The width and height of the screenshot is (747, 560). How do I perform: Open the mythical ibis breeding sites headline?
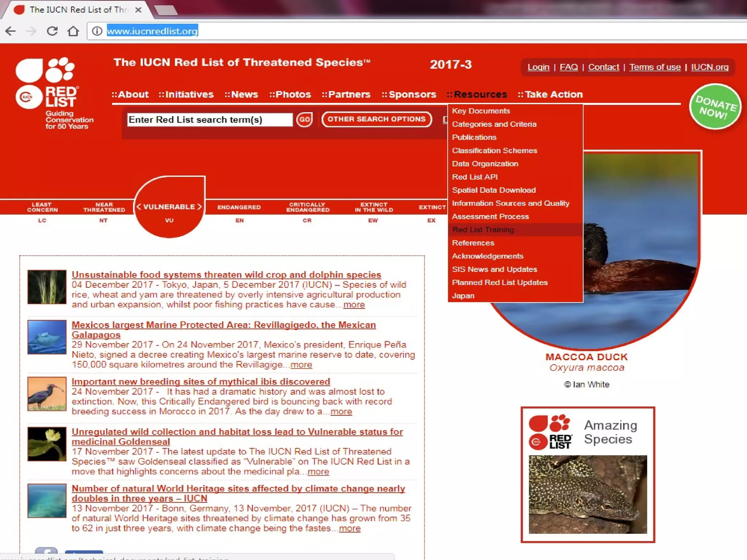(x=201, y=381)
